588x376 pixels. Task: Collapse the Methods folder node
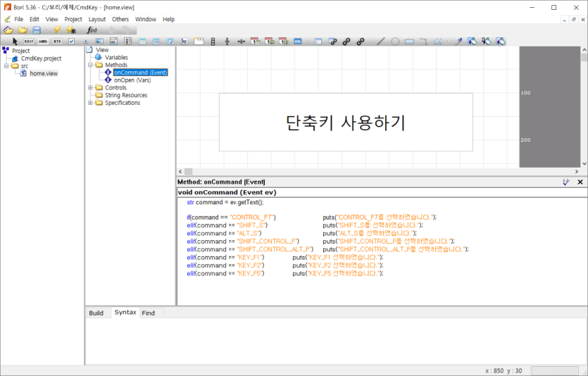[90, 65]
